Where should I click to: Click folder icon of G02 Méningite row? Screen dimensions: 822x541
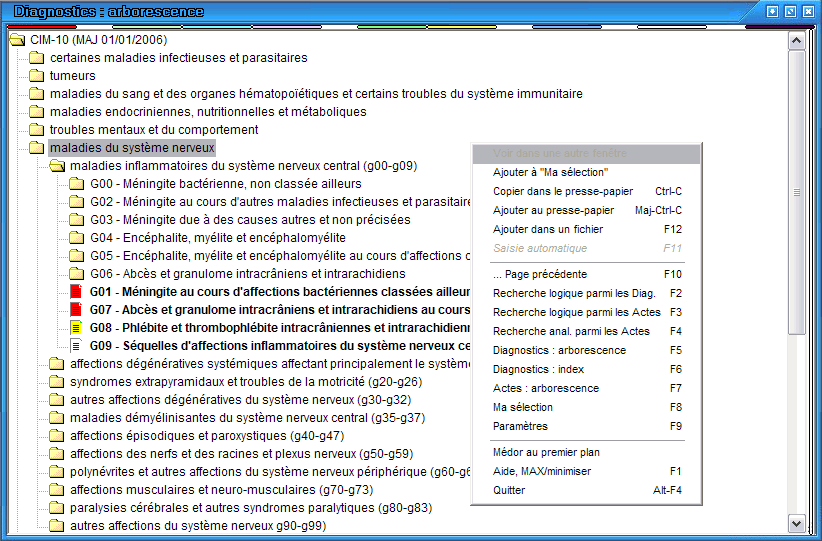coord(77,202)
